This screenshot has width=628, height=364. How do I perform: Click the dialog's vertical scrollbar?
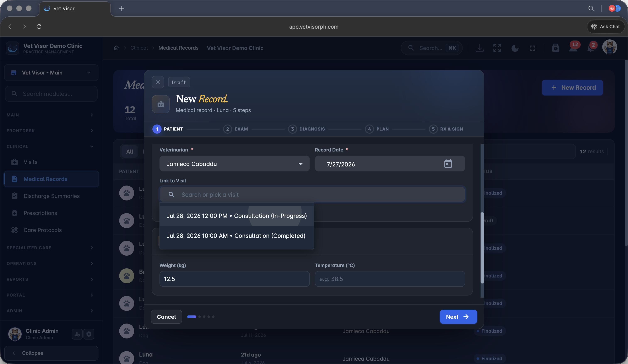click(482, 248)
